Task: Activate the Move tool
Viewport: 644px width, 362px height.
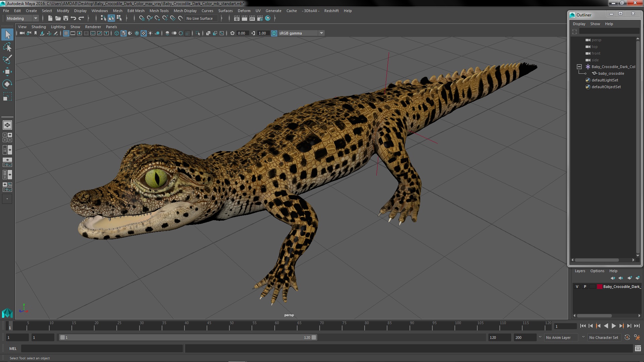Action: (7, 72)
